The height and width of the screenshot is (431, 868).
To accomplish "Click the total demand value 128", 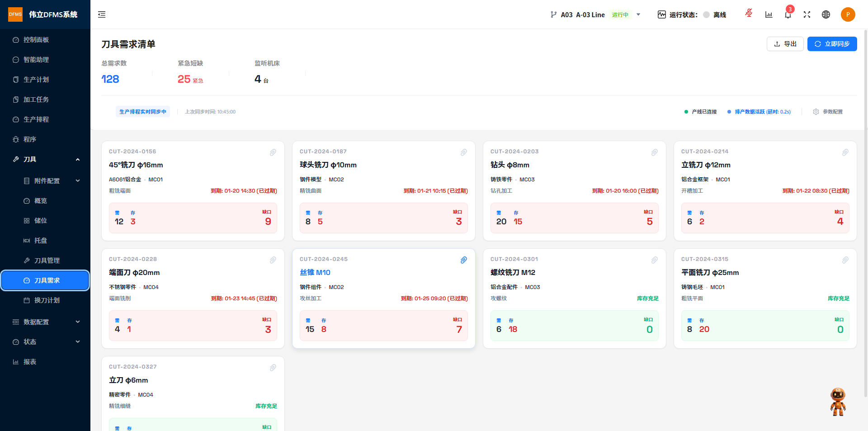I will tap(110, 79).
